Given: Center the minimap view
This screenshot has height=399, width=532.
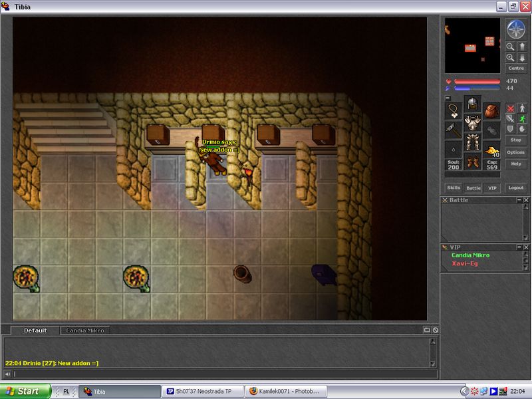Looking at the screenshot, I should tap(516, 68).
